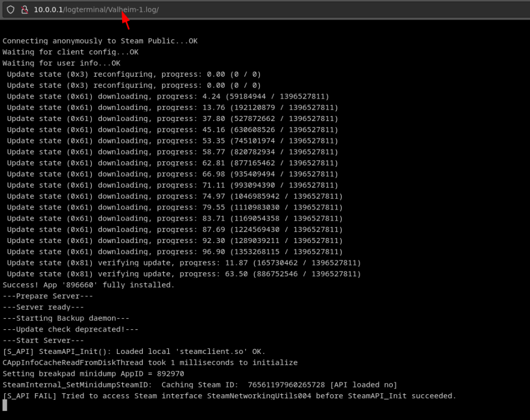
Task: Click the line 'Waiting for client config...OK'
Action: pyautogui.click(x=71, y=52)
